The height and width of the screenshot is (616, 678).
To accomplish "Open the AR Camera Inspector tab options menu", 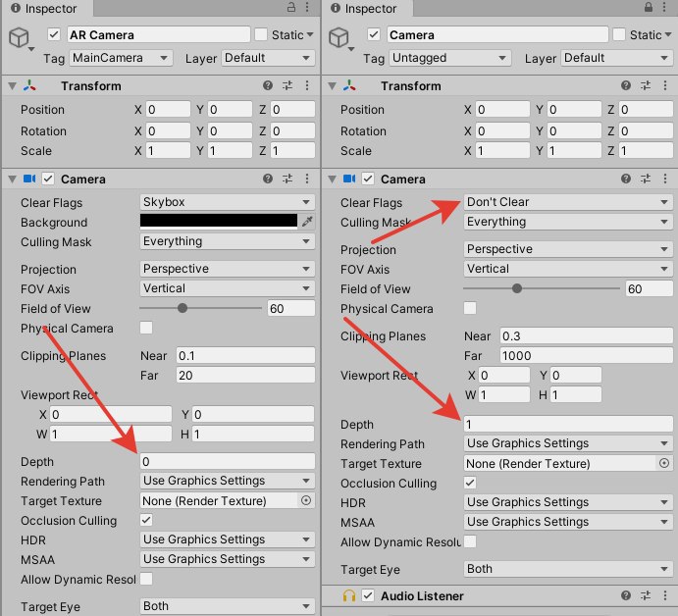I will click(307, 7).
